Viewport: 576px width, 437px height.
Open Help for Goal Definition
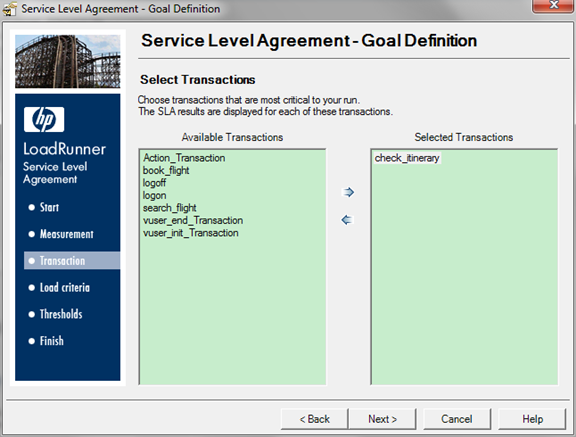[x=532, y=419]
